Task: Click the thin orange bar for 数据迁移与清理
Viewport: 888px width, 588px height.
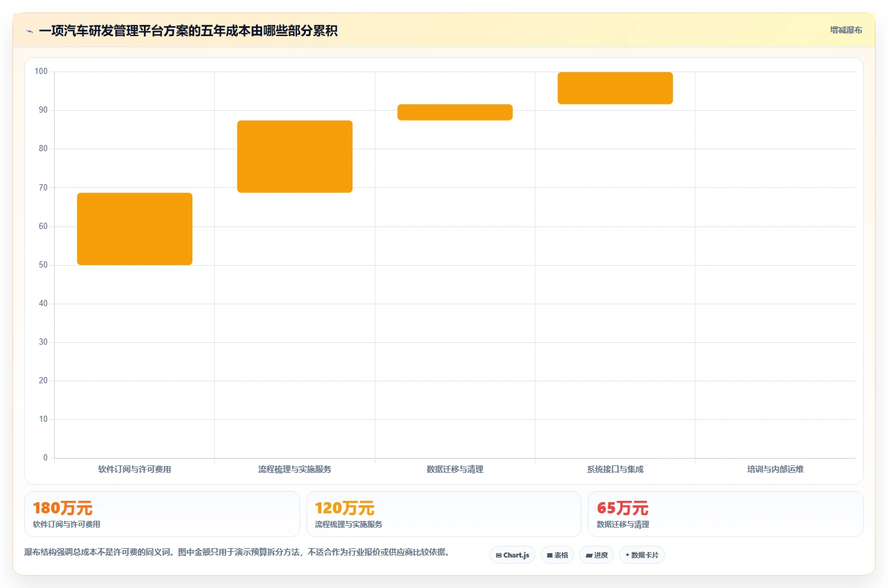Action: [x=455, y=113]
